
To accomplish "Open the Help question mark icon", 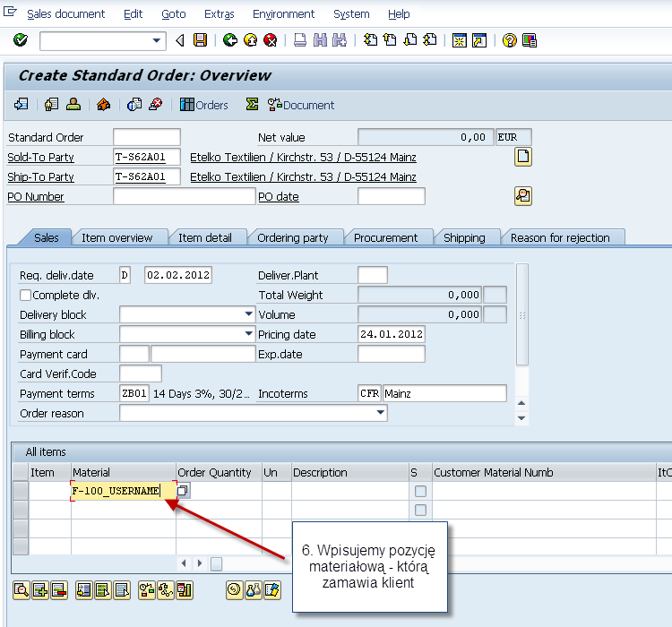I will [510, 40].
